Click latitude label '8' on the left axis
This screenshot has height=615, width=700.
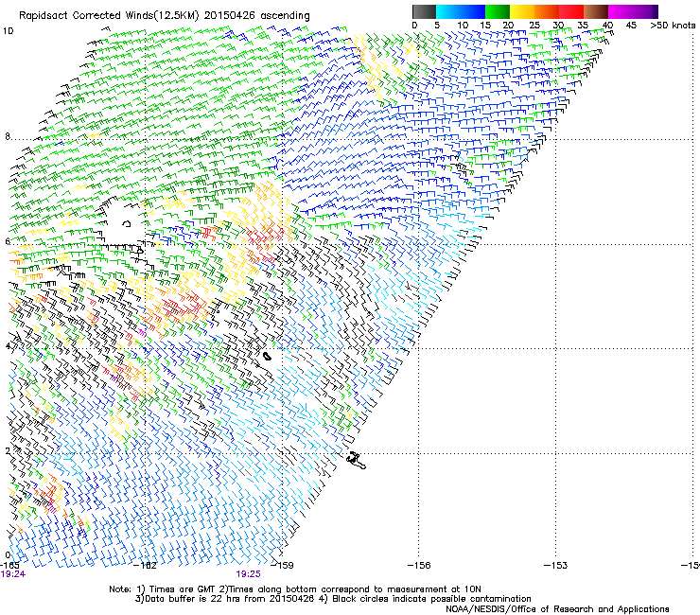(8, 136)
